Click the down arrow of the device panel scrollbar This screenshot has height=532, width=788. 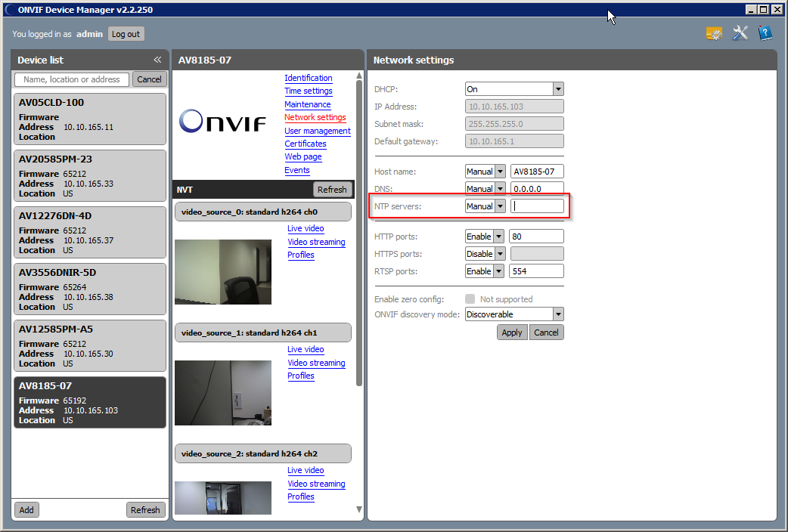click(358, 509)
